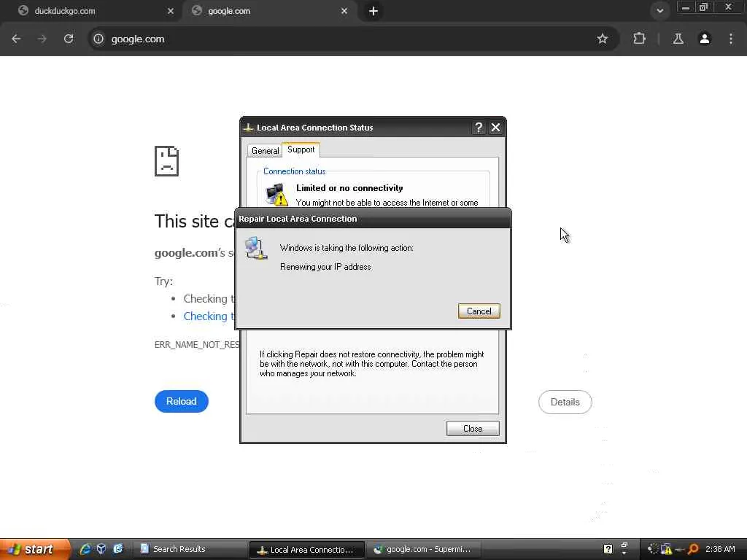The height and width of the screenshot is (560, 747).
Task: Click the help icon in taskbar
Action: point(608,549)
